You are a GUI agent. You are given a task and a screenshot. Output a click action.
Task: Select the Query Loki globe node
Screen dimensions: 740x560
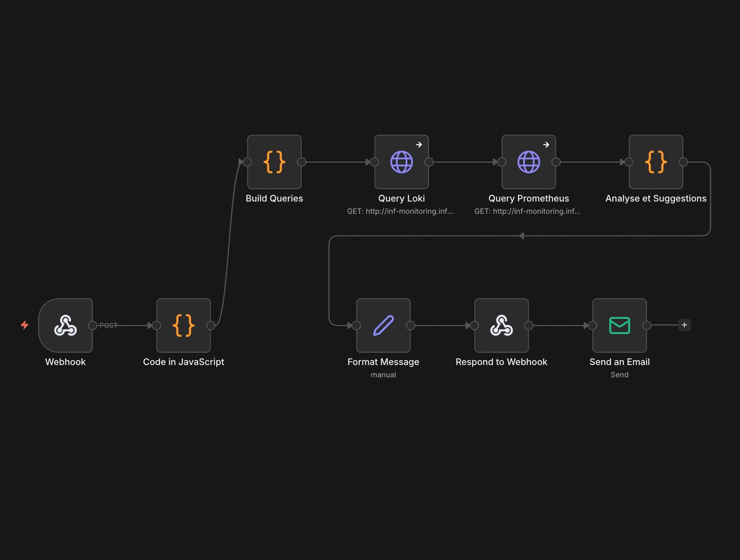(x=401, y=162)
